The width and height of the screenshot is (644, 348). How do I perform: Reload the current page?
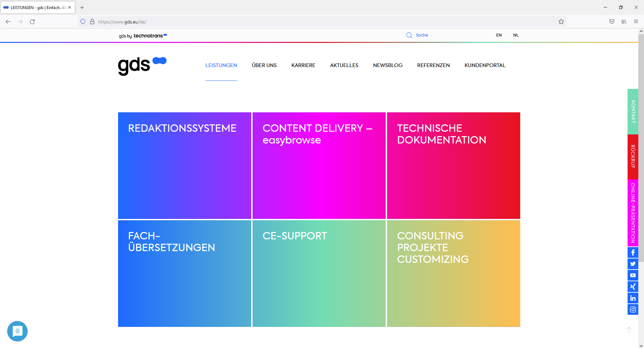click(32, 22)
